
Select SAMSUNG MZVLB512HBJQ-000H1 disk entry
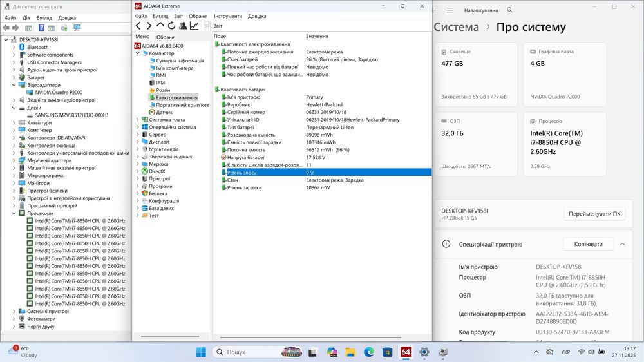71,115
